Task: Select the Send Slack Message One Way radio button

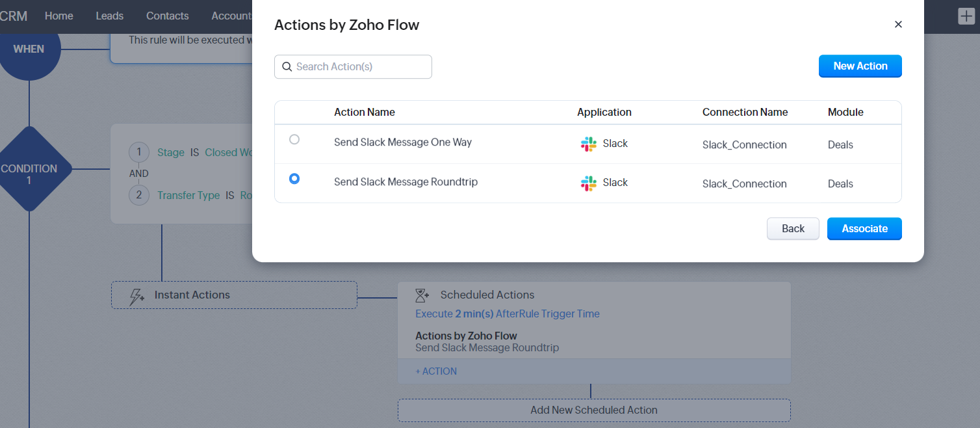Action: 294,140
